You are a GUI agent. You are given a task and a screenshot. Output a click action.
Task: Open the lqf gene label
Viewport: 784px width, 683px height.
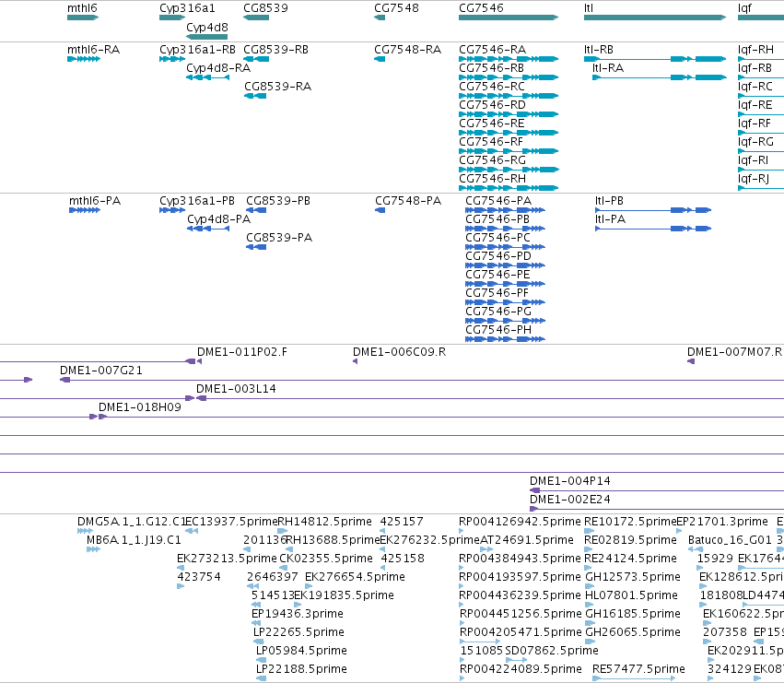pyautogui.click(x=745, y=8)
